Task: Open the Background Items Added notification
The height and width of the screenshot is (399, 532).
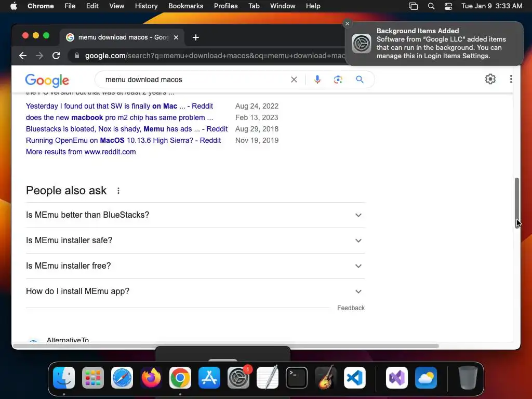Action: coord(435,44)
